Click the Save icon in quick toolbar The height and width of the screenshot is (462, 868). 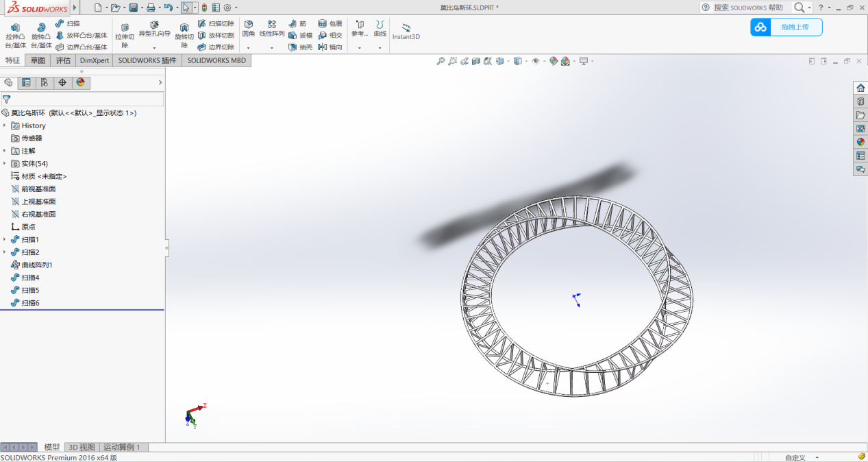tap(133, 8)
